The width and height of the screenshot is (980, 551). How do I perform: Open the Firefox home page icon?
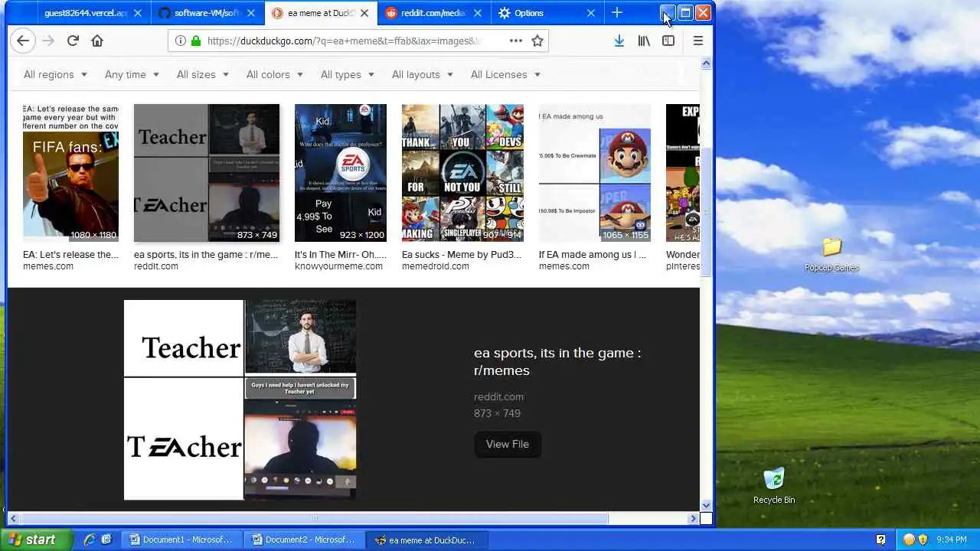pos(97,41)
